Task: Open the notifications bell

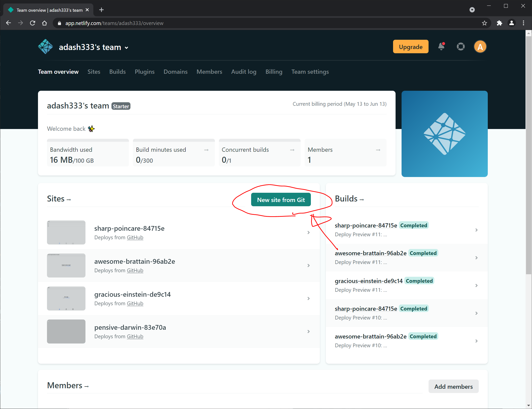Action: pyautogui.click(x=441, y=47)
